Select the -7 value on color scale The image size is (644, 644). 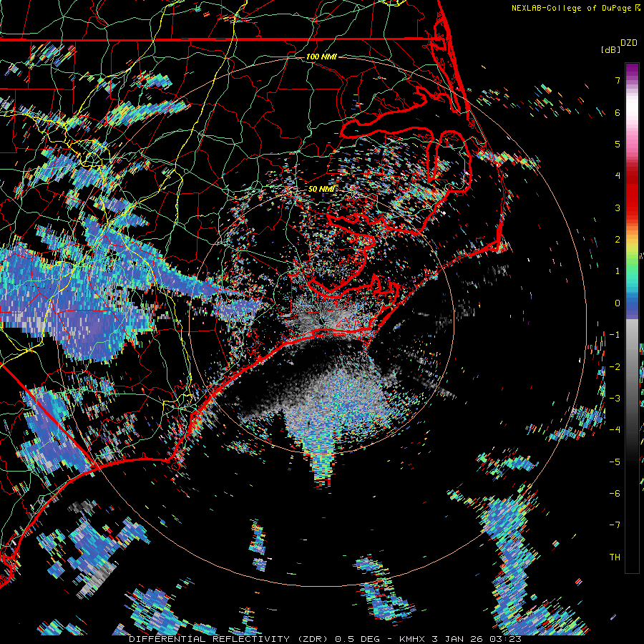coord(615,525)
